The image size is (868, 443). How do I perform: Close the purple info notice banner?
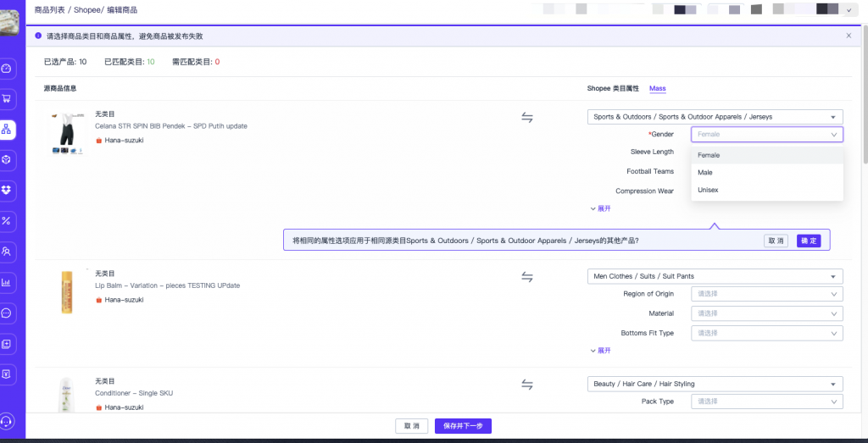[849, 36]
